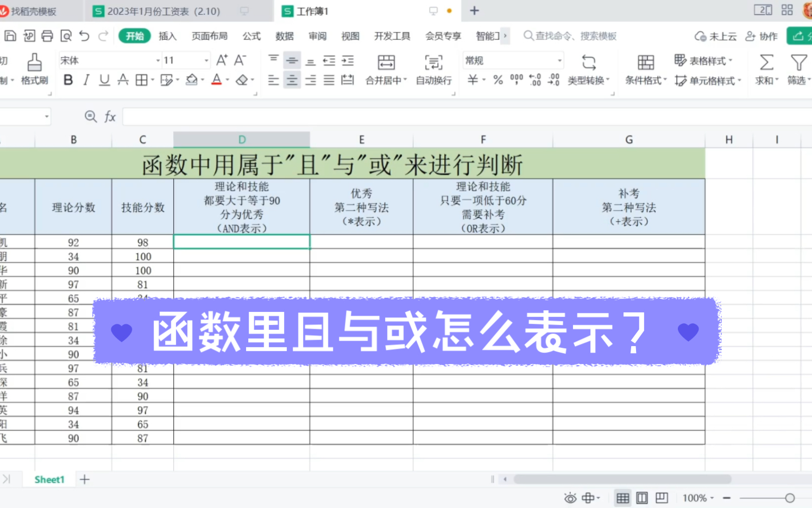Click the Clear formatting eraser icon
812x508 pixels.
pos(242,80)
